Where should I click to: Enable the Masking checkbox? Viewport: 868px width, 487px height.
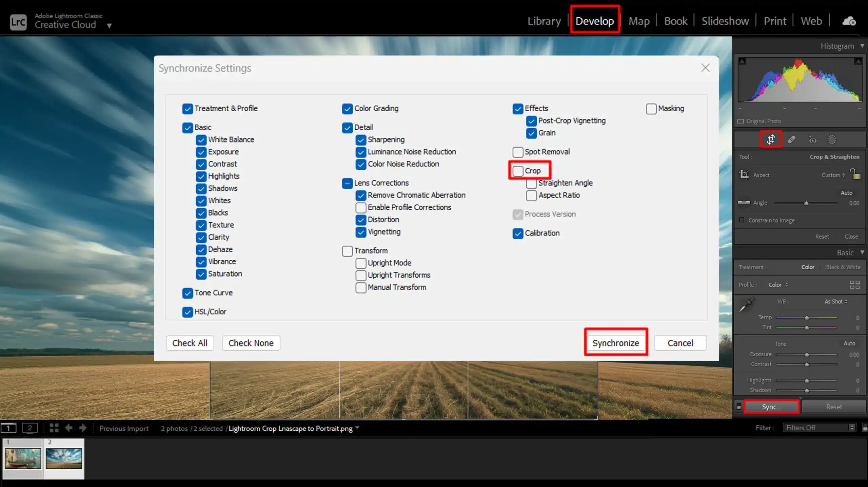pos(651,108)
